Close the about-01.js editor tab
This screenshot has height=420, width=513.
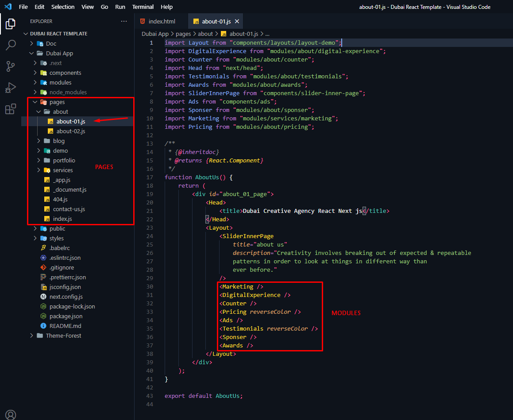(x=237, y=21)
